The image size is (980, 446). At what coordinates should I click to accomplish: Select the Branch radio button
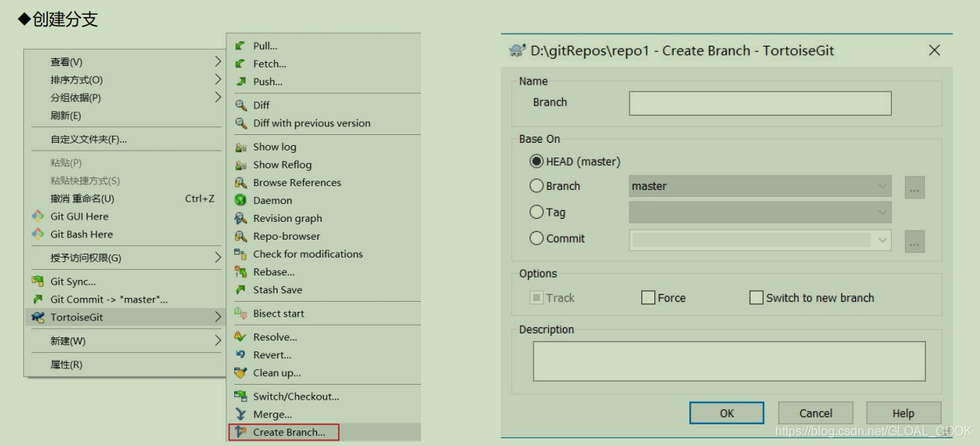click(537, 186)
